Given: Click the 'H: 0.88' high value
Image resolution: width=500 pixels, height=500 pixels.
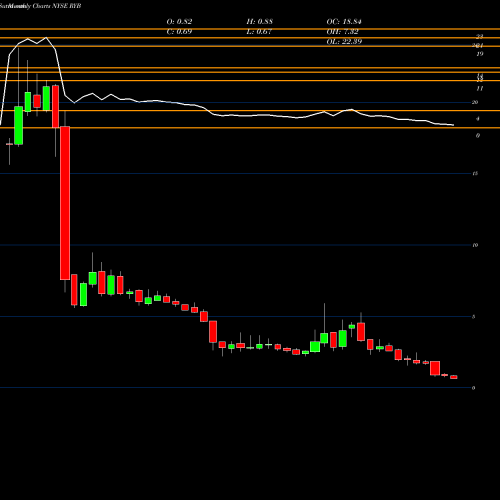Looking at the screenshot, I should click(259, 22).
